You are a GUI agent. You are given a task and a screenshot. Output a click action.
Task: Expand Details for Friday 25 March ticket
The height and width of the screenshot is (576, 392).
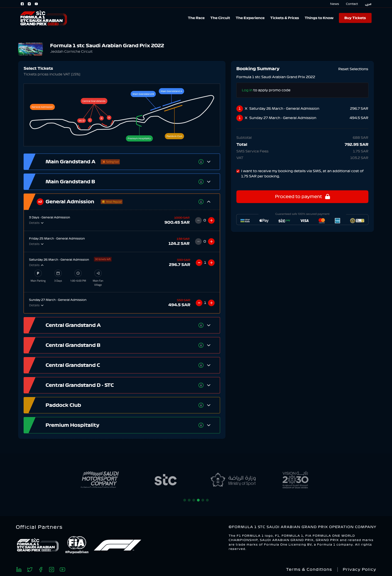click(x=36, y=244)
